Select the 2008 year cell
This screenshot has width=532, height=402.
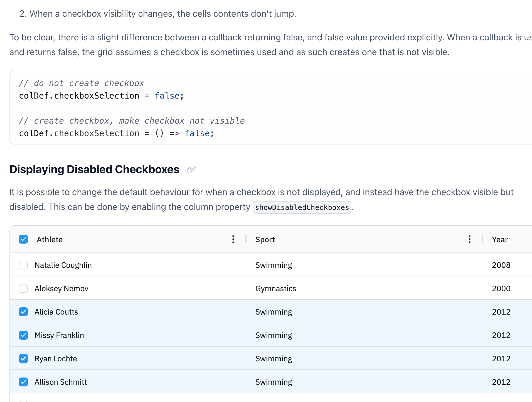[501, 265]
